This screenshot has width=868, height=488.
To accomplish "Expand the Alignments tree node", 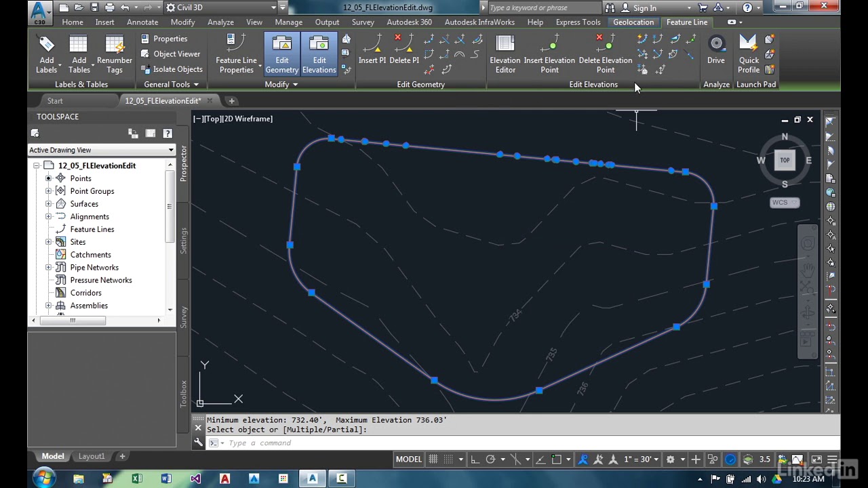I will 48,217.
